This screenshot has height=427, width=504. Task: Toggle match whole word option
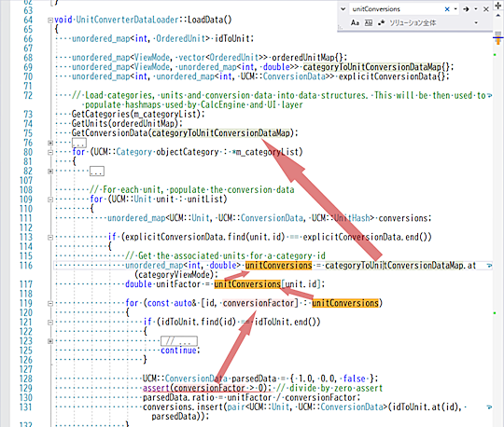369,22
